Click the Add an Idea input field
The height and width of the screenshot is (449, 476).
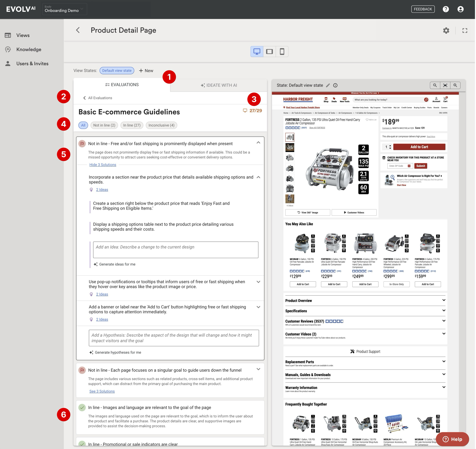pos(176,250)
